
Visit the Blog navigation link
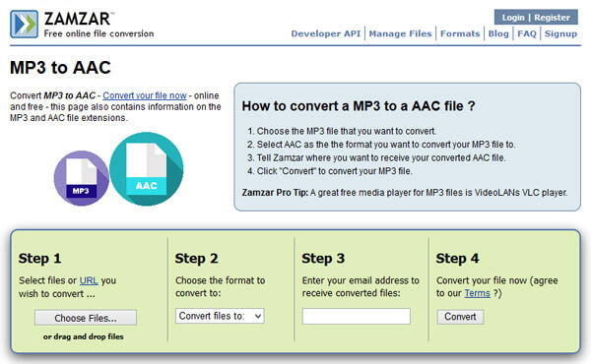coord(498,33)
